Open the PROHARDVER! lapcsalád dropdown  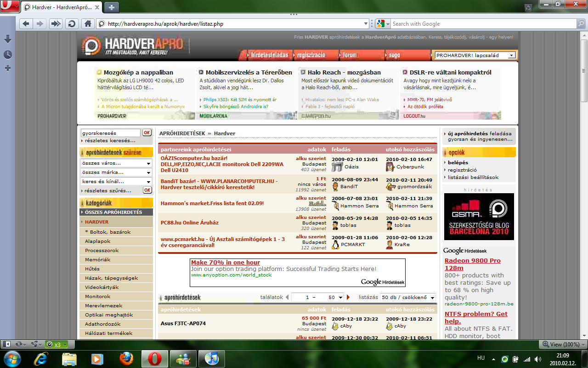pos(475,55)
